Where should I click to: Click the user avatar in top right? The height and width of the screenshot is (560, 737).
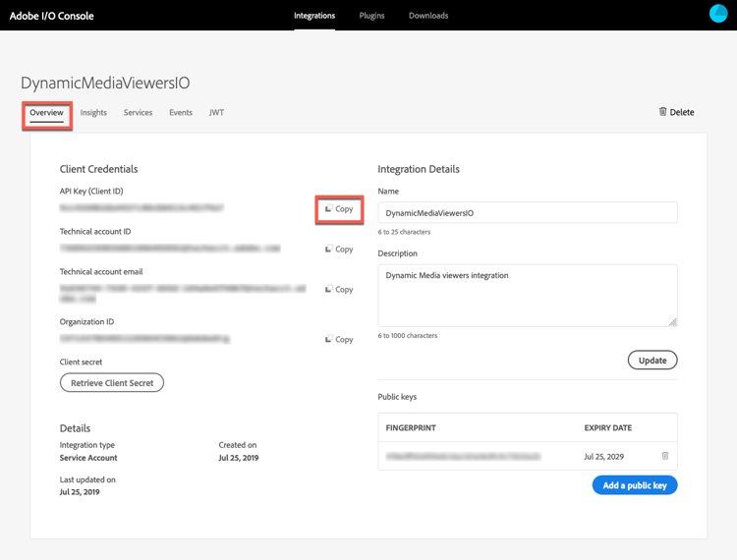tap(717, 14)
